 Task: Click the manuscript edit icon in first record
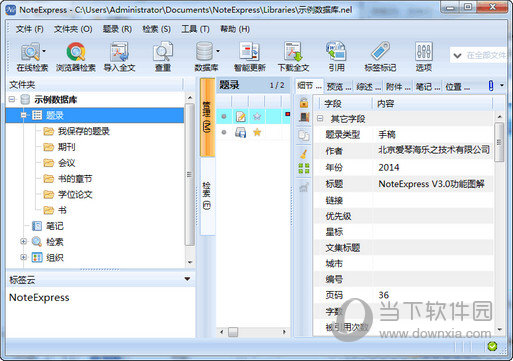240,116
